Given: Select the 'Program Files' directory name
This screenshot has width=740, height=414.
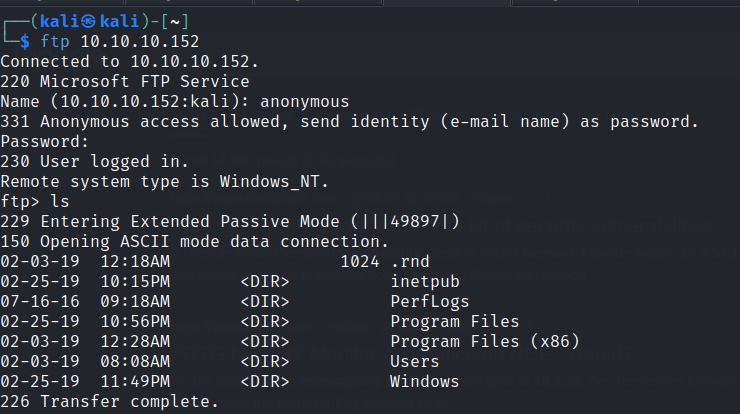Looking at the screenshot, I should tap(455, 321).
